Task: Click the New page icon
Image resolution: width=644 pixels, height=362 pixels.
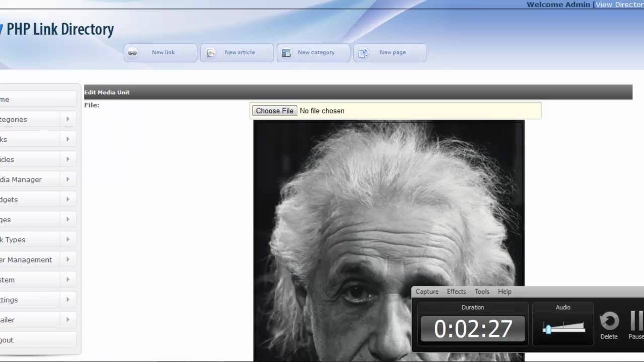Action: [363, 53]
